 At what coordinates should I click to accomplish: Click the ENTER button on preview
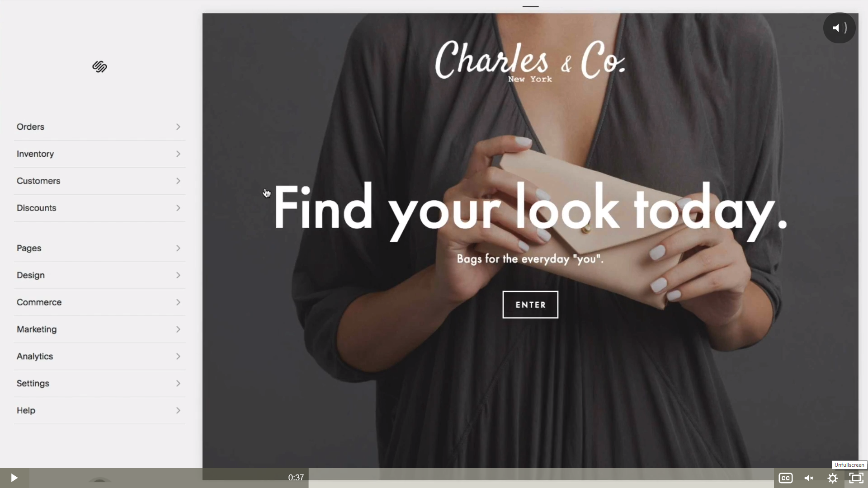530,305
